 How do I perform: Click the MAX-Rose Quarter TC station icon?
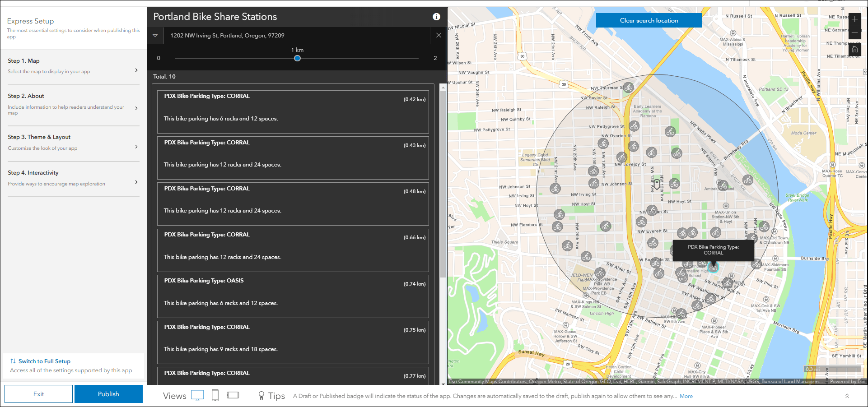point(832,165)
